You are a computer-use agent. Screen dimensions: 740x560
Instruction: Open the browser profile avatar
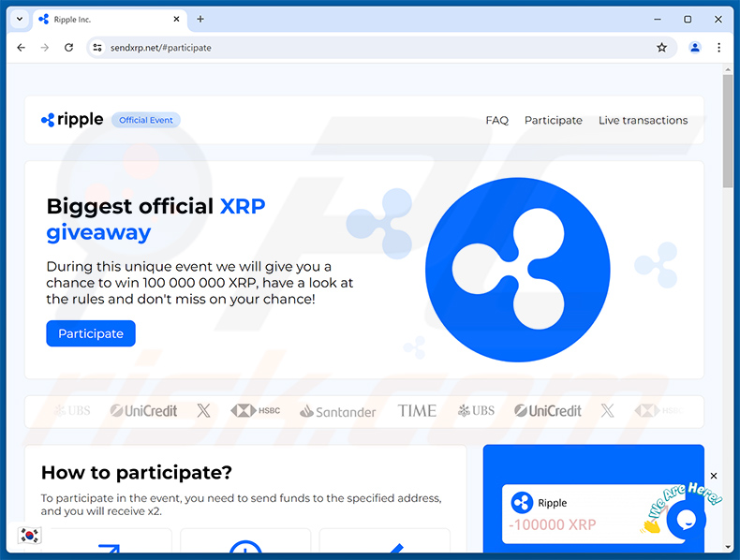pos(695,47)
